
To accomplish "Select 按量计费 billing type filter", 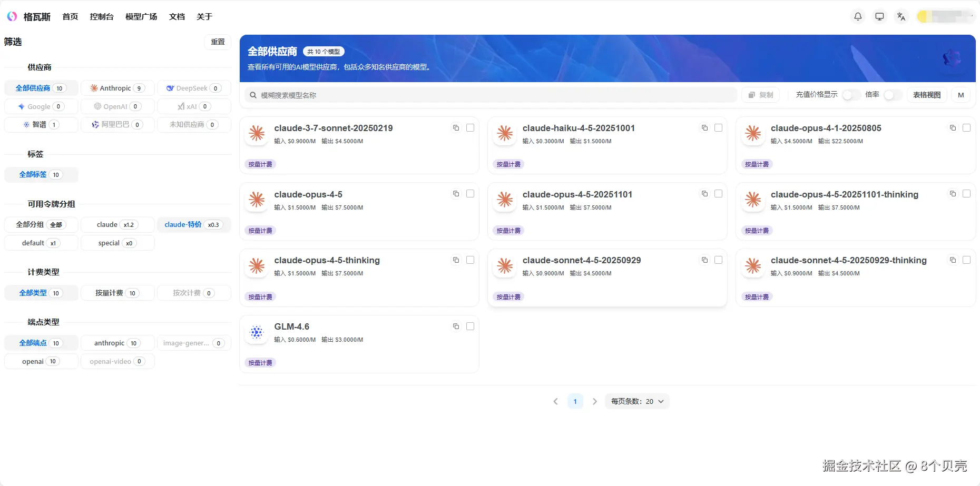I will click(x=117, y=293).
